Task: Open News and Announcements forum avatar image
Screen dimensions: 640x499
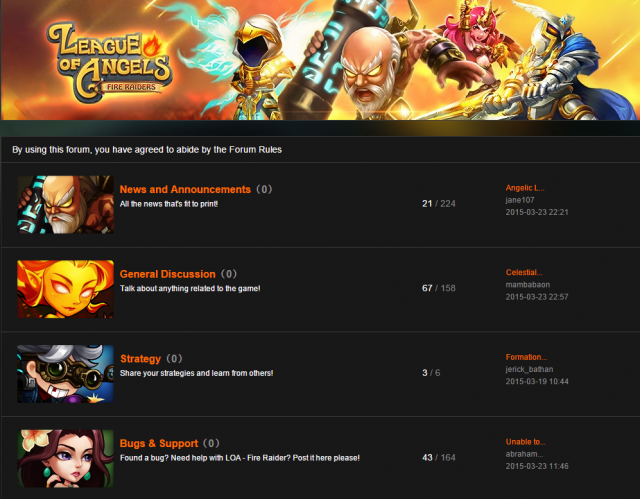Action: pyautogui.click(x=65, y=204)
